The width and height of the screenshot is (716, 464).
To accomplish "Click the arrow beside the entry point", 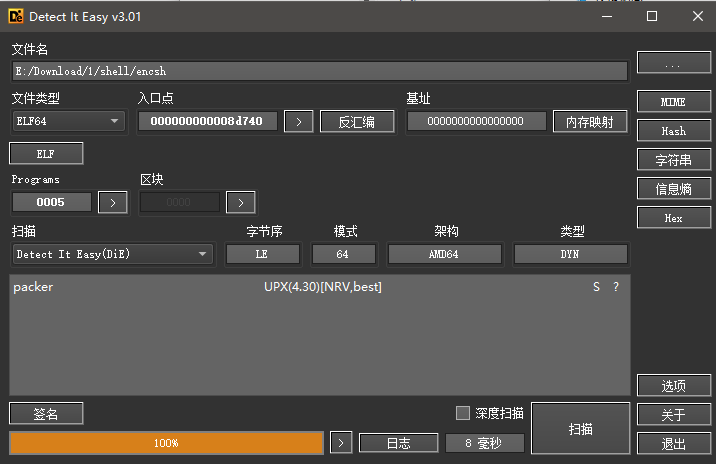I will [x=299, y=121].
